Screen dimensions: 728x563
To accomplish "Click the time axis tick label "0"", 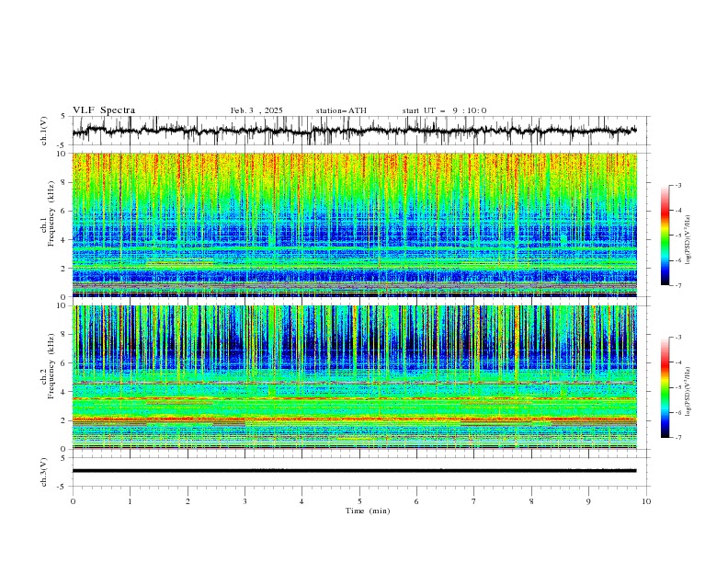I will click(x=73, y=501).
